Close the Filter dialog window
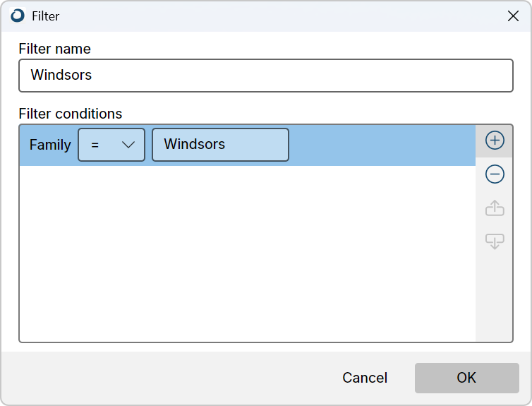Screen dimensions: 532x406 click(513, 16)
